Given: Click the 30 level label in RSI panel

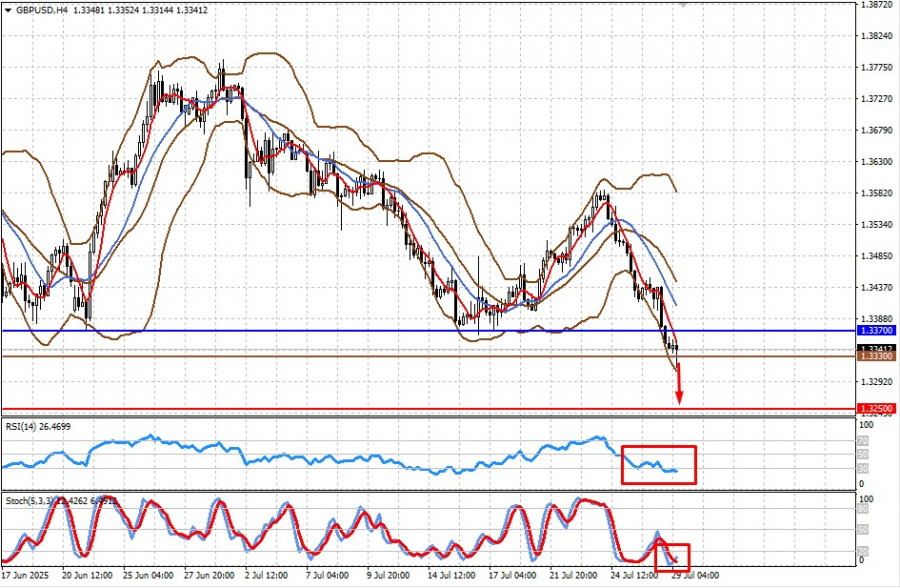Looking at the screenshot, I should coord(863,469).
